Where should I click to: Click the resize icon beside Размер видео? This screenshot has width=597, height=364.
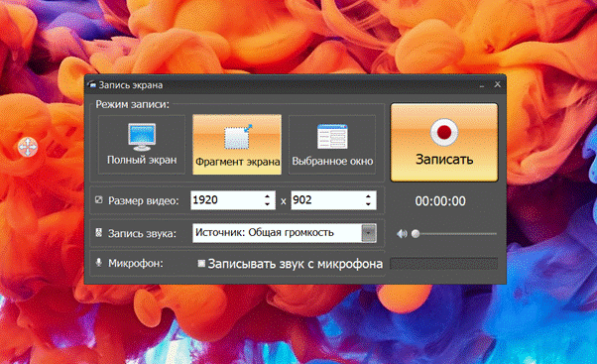point(98,200)
